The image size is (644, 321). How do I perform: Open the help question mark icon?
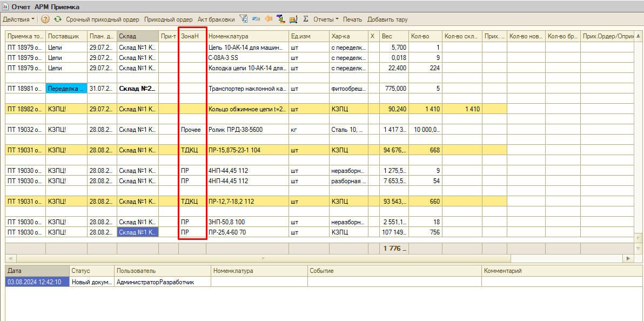[45, 19]
